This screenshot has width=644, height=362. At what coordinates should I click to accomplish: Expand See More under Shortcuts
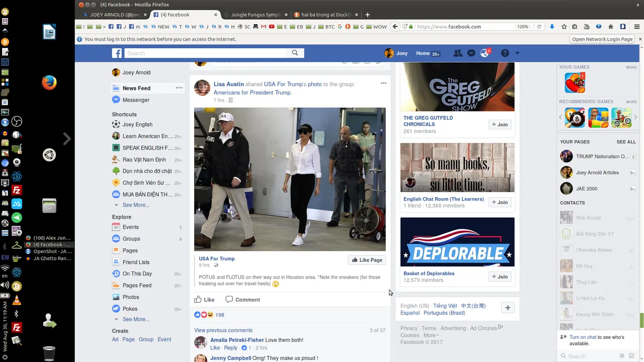[x=136, y=205]
